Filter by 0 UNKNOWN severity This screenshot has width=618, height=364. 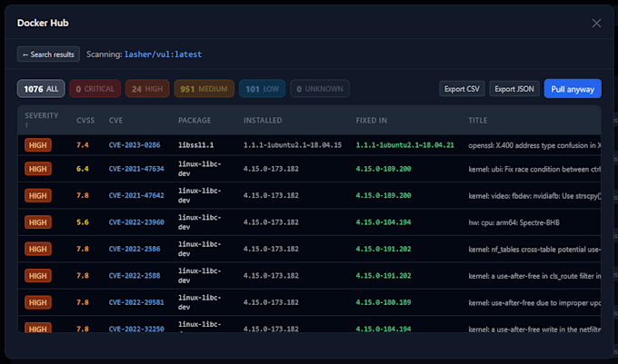(x=320, y=89)
